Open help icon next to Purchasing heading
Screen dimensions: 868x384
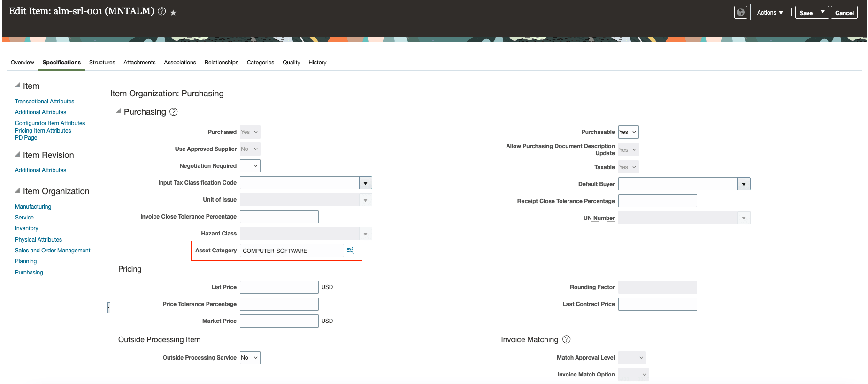[174, 112]
